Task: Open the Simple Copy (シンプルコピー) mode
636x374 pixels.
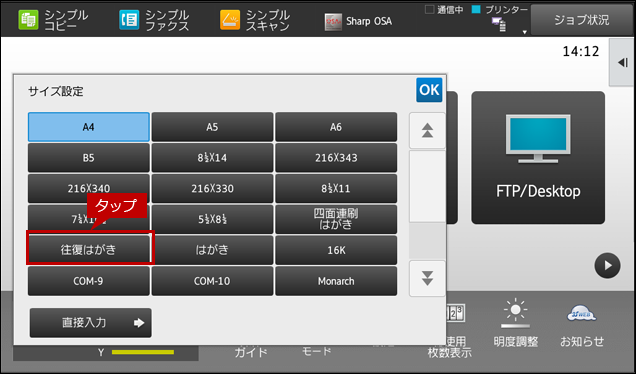Action: pyautogui.click(x=54, y=20)
